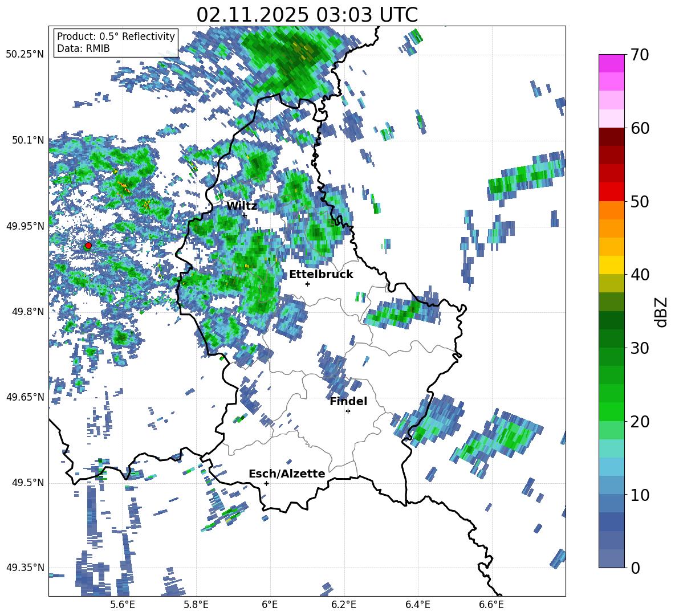Screen dimensions: 675x616
Task: Click the 50.25°N latitude label
Action: click(x=25, y=55)
